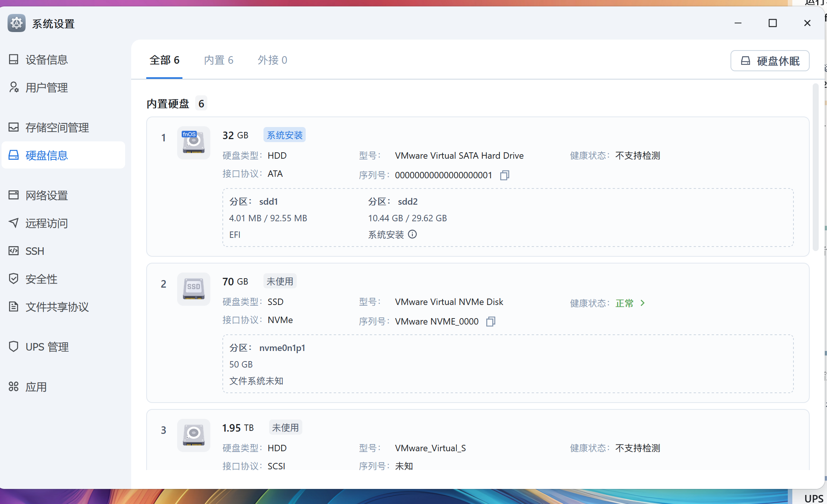Click the 硬盘信息 drive icon

14,155
